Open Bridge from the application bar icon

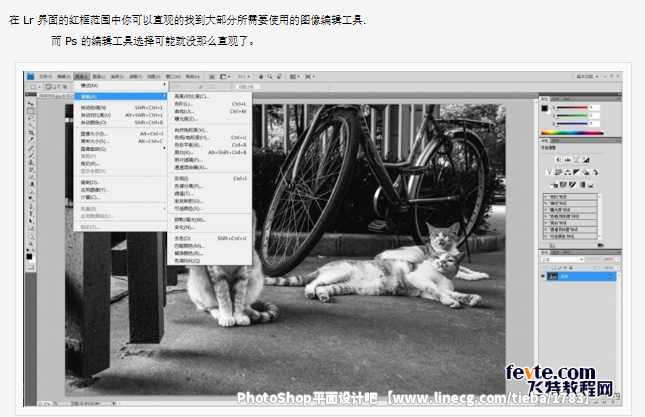click(212, 76)
